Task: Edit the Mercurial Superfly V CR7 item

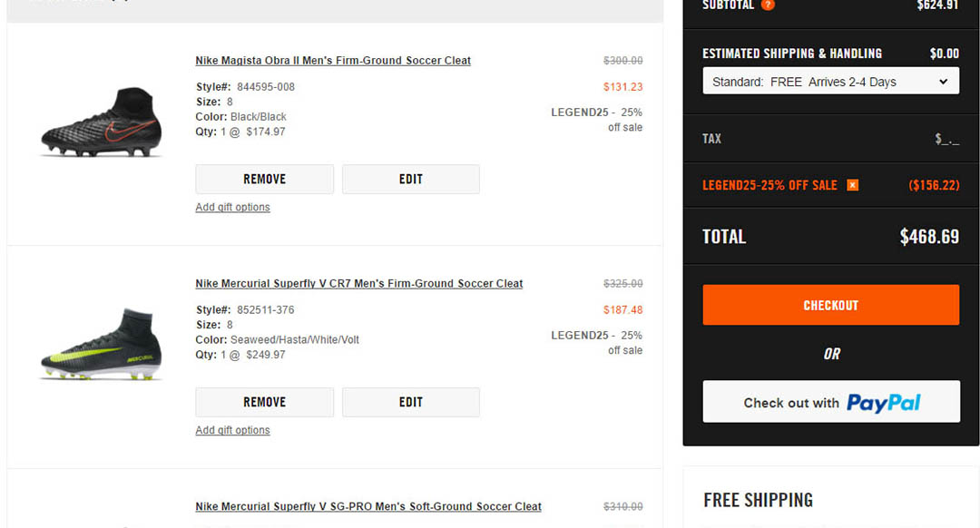Action: pyautogui.click(x=410, y=402)
